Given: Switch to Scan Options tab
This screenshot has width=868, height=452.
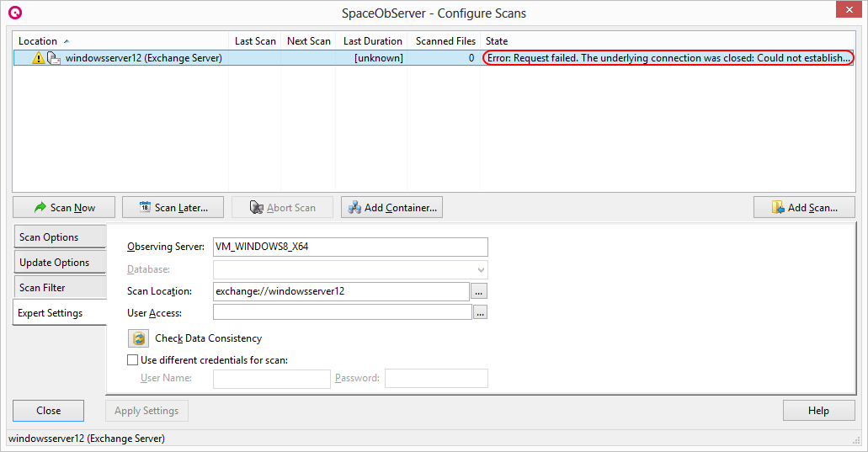Looking at the screenshot, I should pos(59,237).
